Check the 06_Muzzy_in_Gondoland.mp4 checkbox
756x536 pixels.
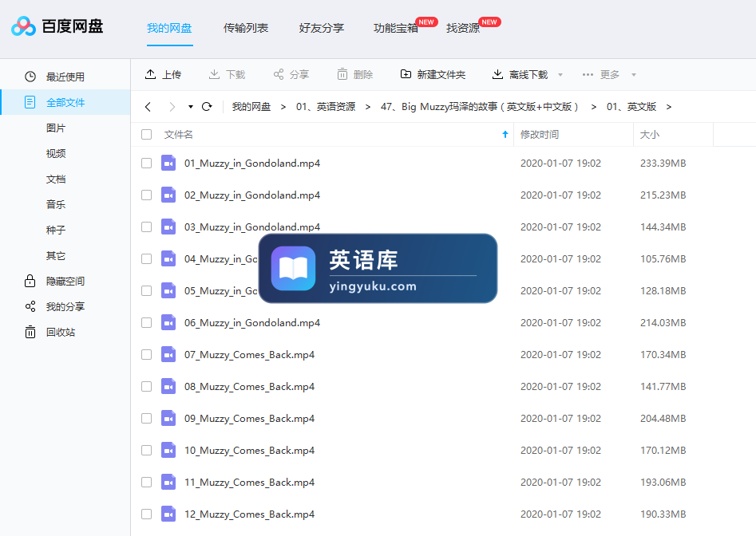tap(147, 323)
